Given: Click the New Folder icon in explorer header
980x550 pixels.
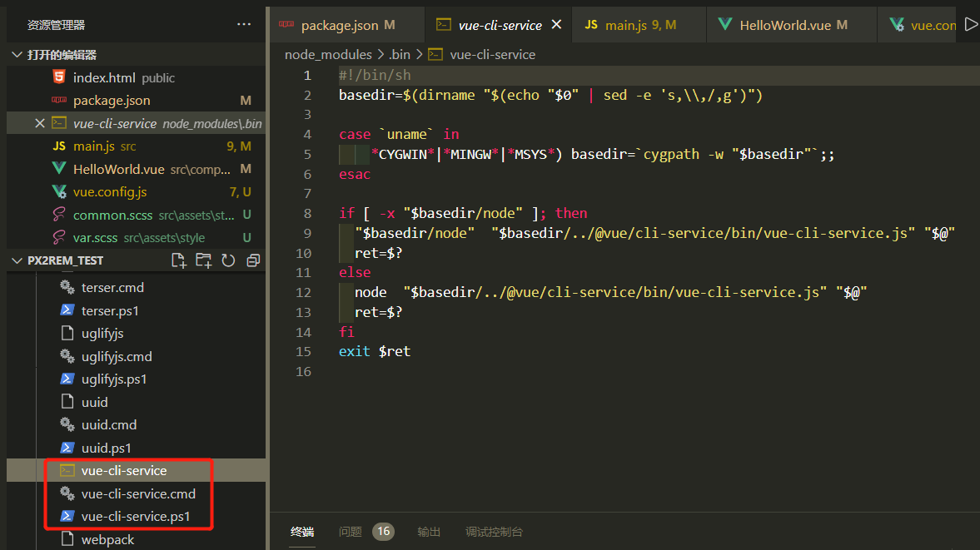Looking at the screenshot, I should 203,260.
